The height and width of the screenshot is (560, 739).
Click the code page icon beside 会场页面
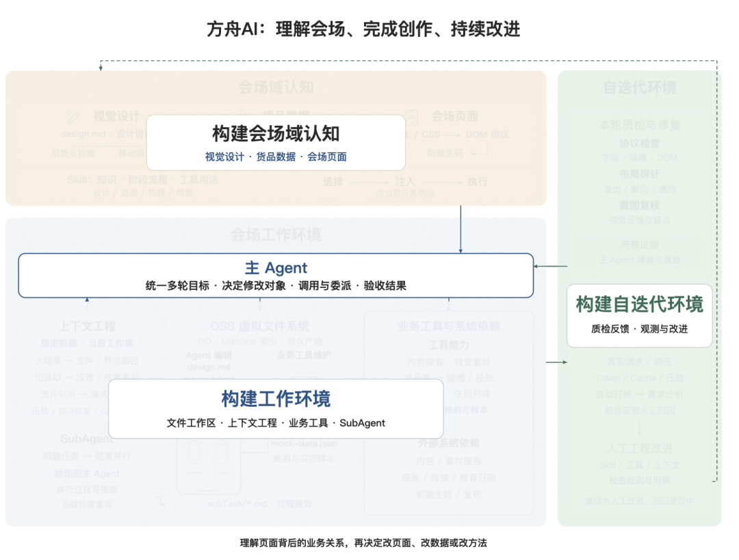412,116
